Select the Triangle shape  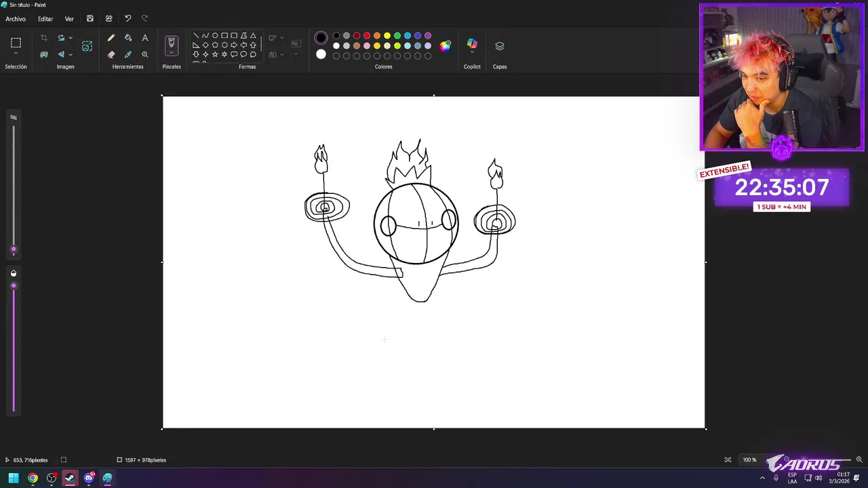(253, 35)
